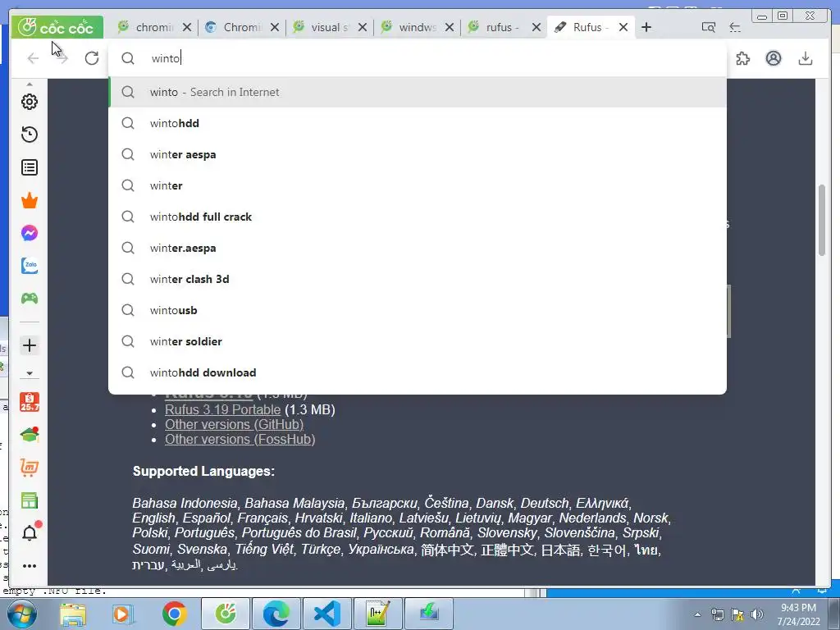840x630 pixels.
Task: Add a new sidebar shortcut with plus
Action: tap(30, 345)
